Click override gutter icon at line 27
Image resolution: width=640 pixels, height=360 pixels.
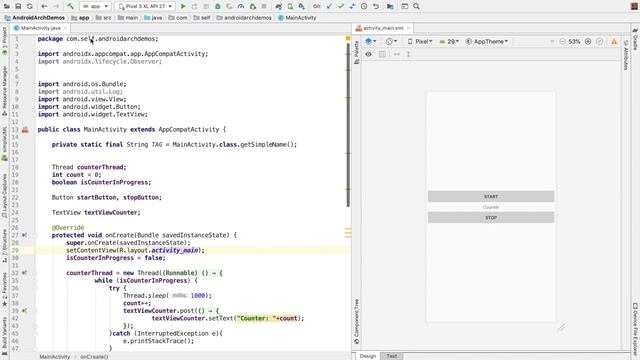coord(24,235)
